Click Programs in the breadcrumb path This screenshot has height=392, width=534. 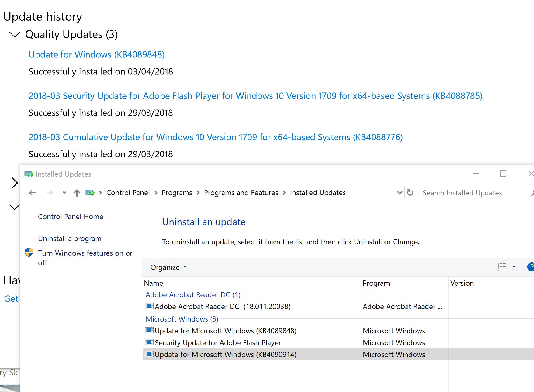click(177, 193)
